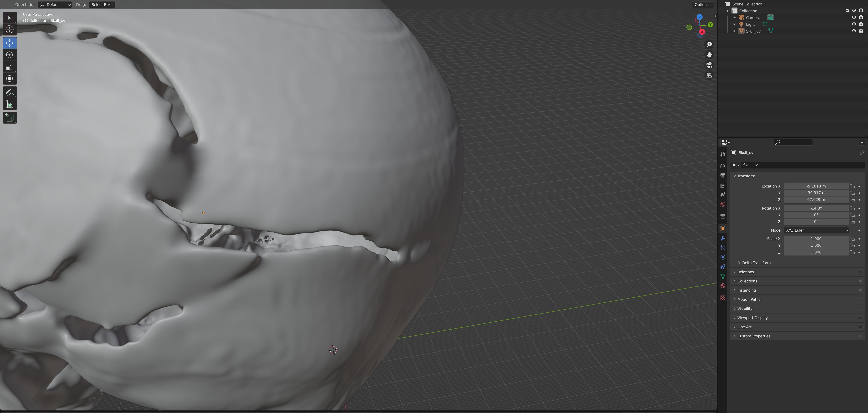
Task: Select the Move tool
Action: pyautogui.click(x=9, y=43)
